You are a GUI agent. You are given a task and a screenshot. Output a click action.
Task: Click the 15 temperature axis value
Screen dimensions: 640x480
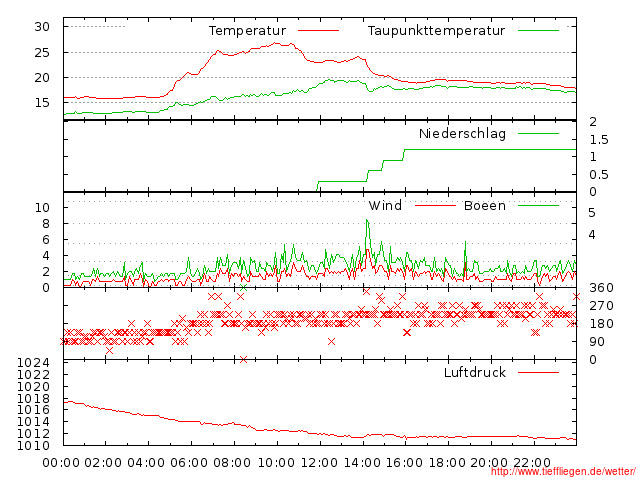click(x=42, y=102)
